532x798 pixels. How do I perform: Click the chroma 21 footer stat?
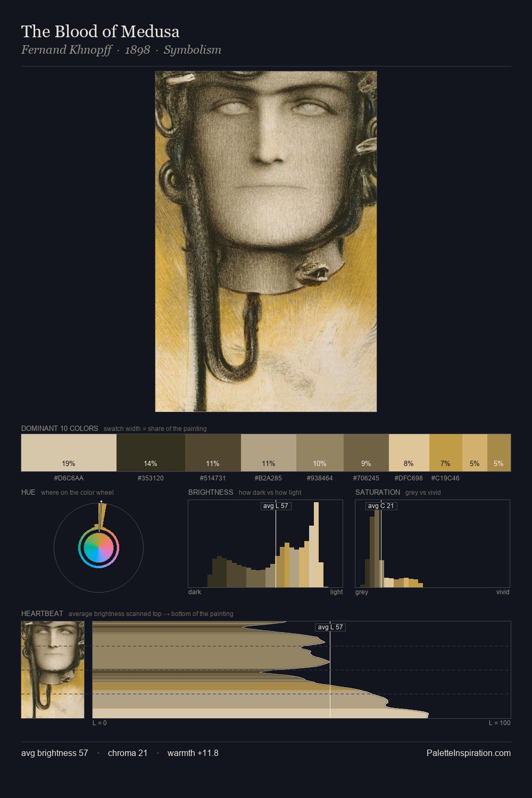coord(128,753)
